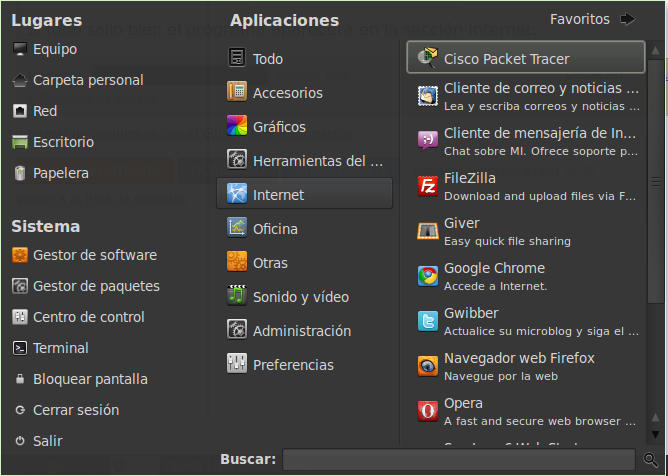Open Carpeta personal label
Image resolution: width=668 pixels, height=476 pixels.
point(88,80)
